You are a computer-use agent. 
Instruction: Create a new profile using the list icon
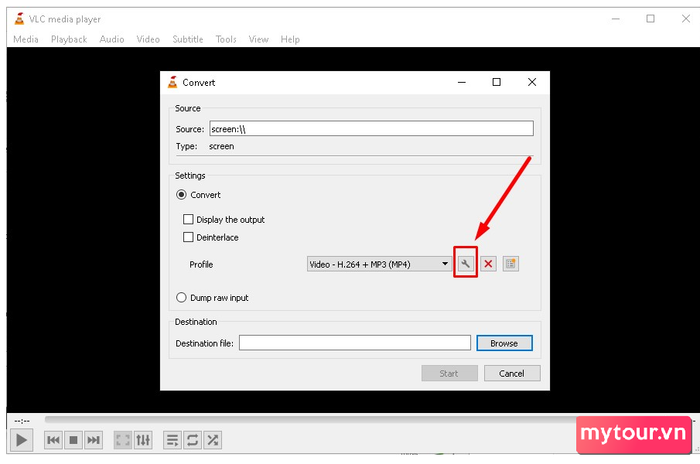coord(511,264)
